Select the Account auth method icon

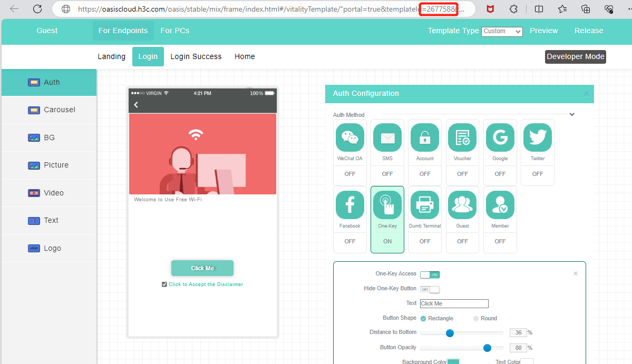click(x=425, y=137)
